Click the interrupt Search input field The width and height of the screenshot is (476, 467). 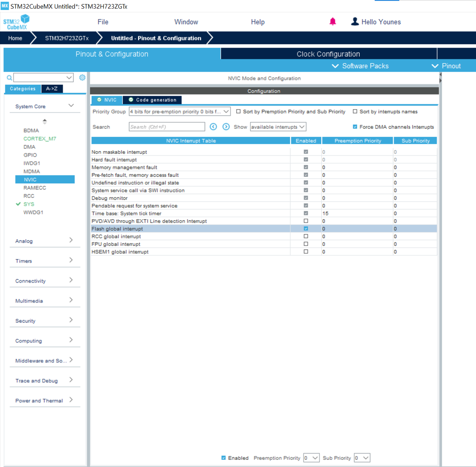point(167,127)
